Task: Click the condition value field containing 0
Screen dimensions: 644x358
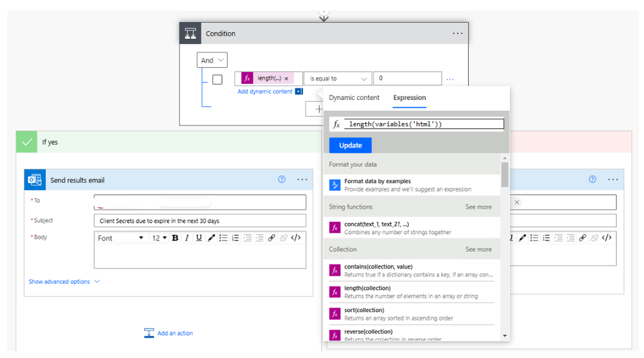Action: point(407,78)
